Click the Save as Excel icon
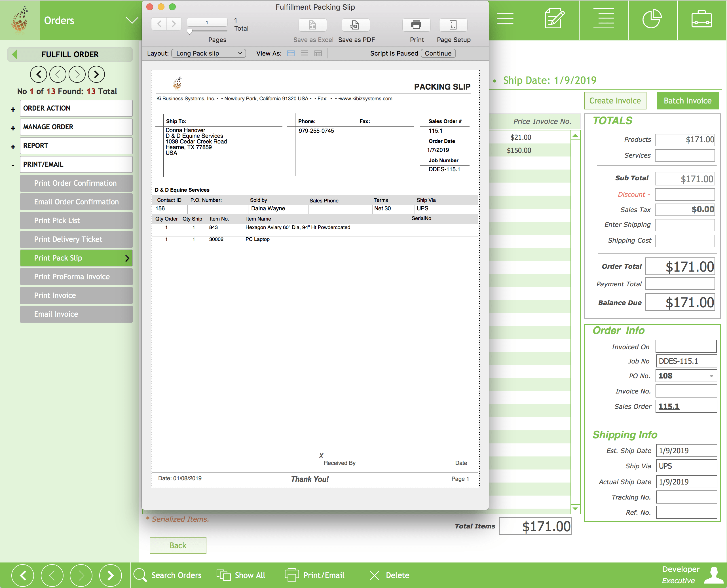Viewport: 727px width, 588px height. click(312, 25)
